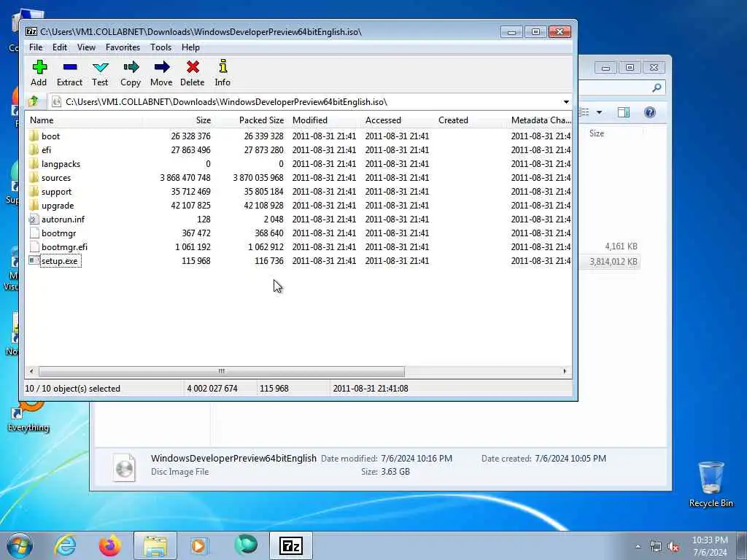Select the upgrade folder icon
This screenshot has height=560, width=747.
(x=34, y=205)
